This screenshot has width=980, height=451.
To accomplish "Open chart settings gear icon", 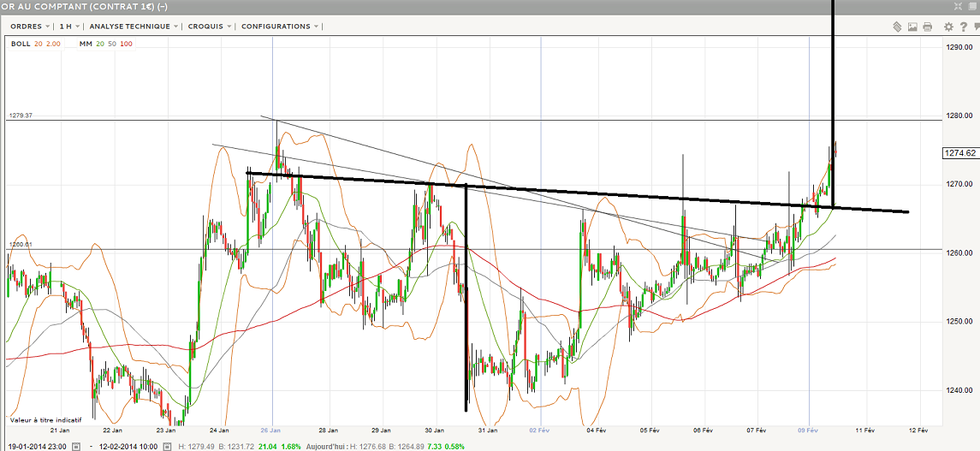I will [x=949, y=27].
